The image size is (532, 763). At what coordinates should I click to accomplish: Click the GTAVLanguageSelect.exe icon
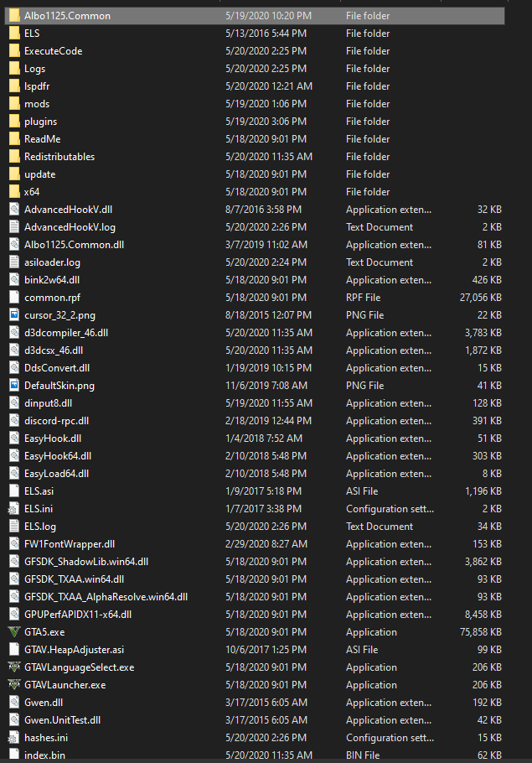pos(14,667)
